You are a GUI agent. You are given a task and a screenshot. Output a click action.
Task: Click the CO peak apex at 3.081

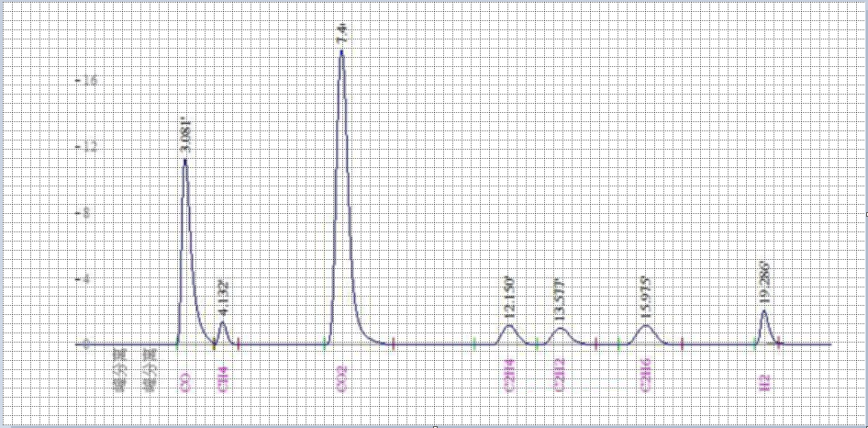click(x=185, y=161)
